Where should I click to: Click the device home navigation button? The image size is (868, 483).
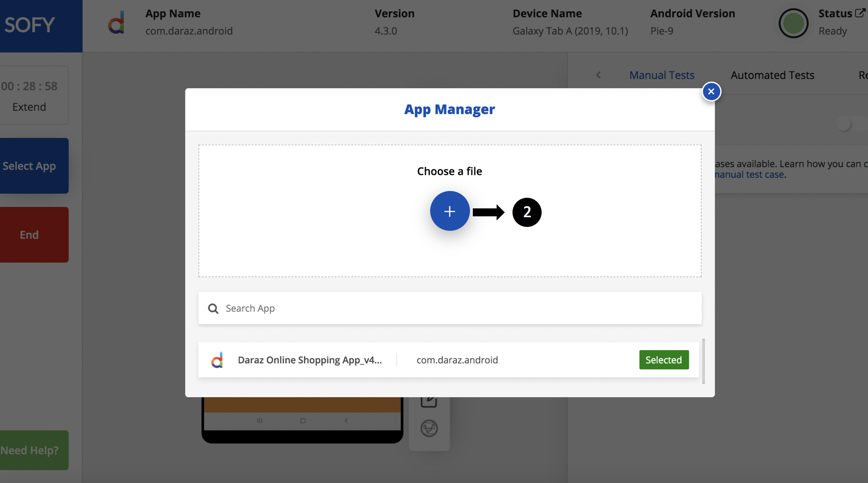tap(303, 420)
